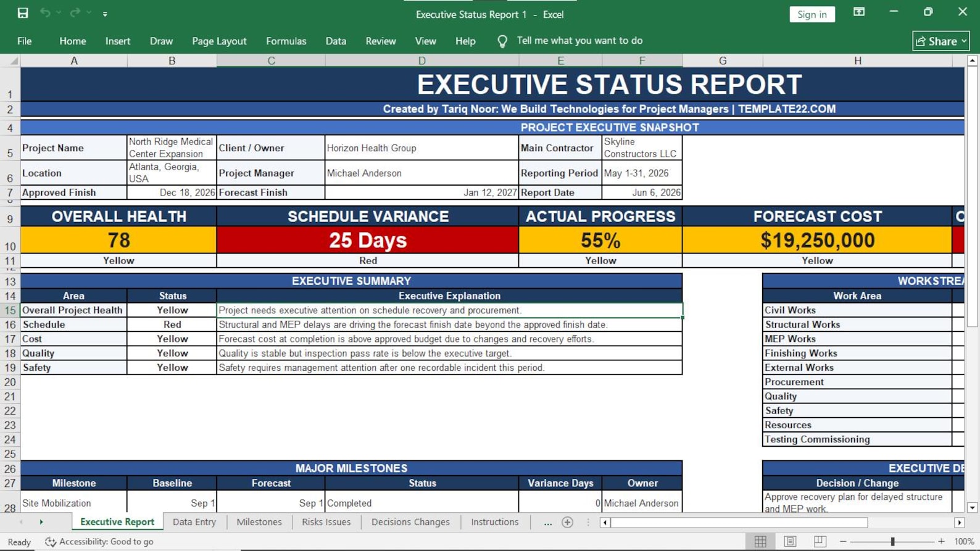Image resolution: width=980 pixels, height=551 pixels.
Task: Open the undo history dropdown arrow
Action: pyautogui.click(x=59, y=13)
